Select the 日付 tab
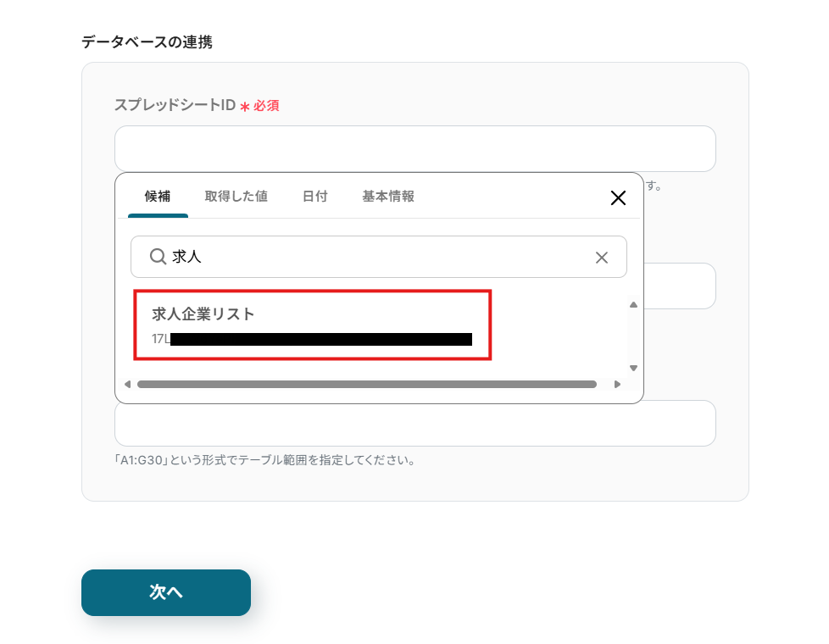The height and width of the screenshot is (644, 829). (x=314, y=197)
